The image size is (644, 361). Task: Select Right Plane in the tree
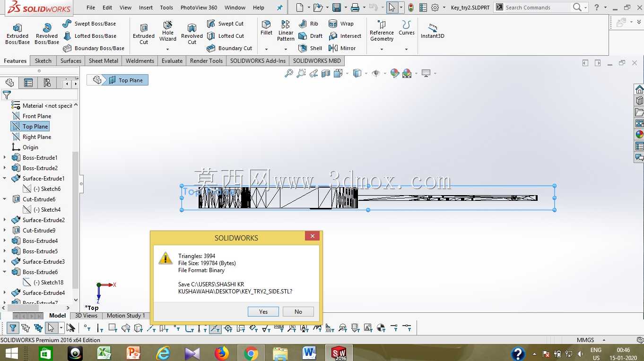point(37,137)
